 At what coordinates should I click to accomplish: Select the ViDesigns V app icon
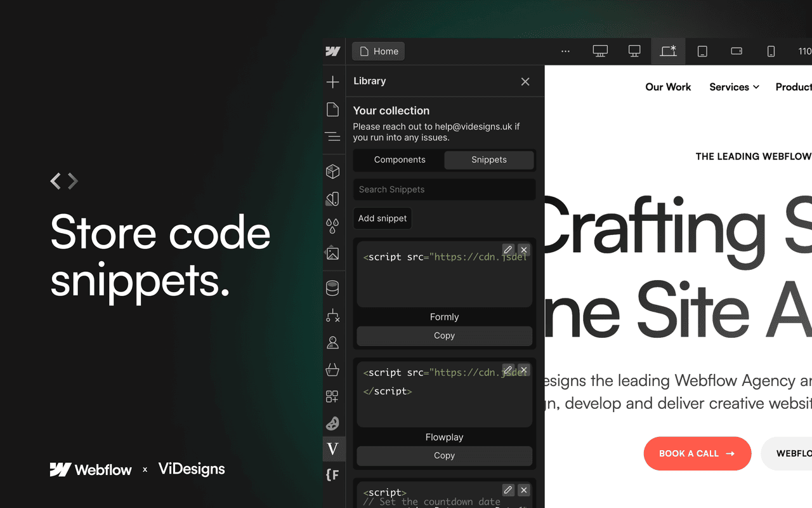(334, 449)
